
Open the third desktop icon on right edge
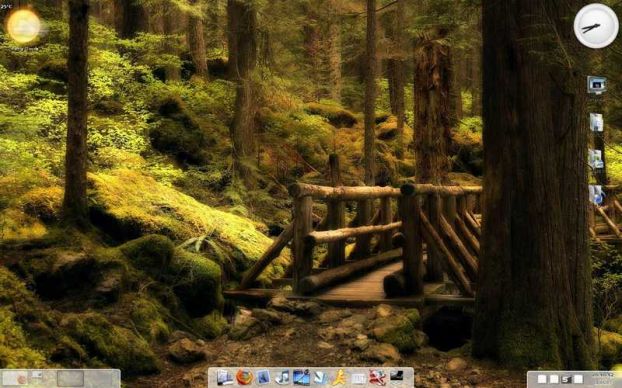click(596, 159)
